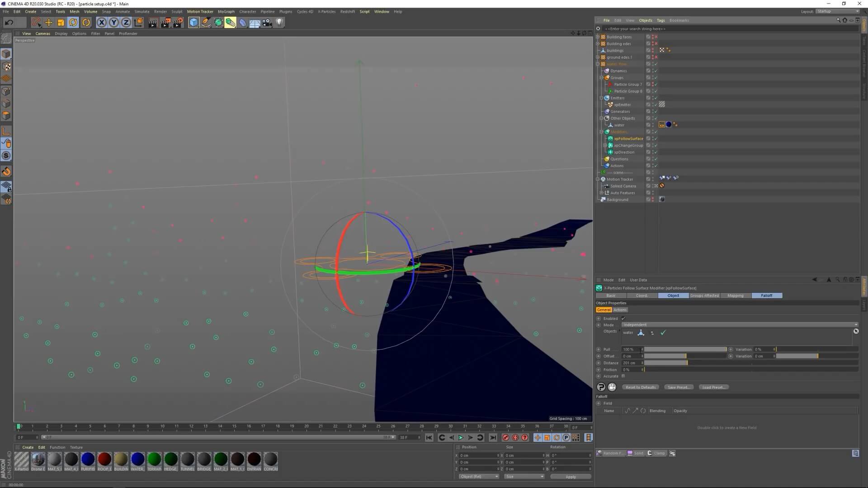Click the Record Active Objects button

tap(505, 437)
